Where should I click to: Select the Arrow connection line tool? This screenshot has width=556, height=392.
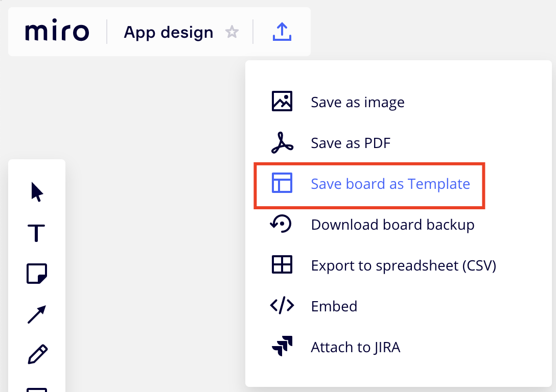(x=37, y=314)
